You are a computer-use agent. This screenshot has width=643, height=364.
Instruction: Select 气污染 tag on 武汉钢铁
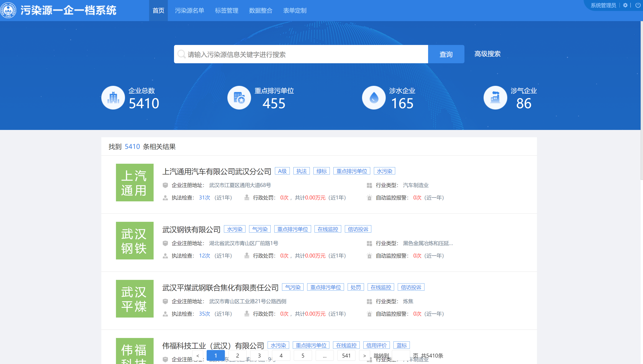(x=260, y=229)
